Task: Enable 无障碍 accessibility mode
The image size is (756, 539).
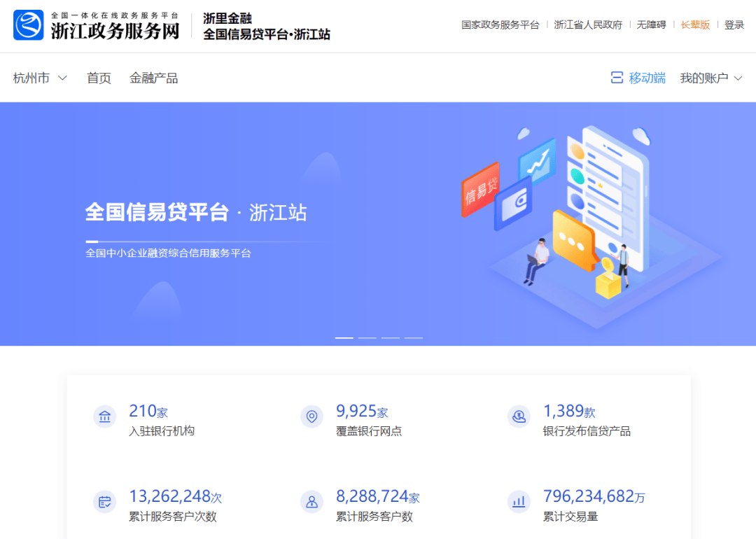Action: pyautogui.click(x=651, y=24)
